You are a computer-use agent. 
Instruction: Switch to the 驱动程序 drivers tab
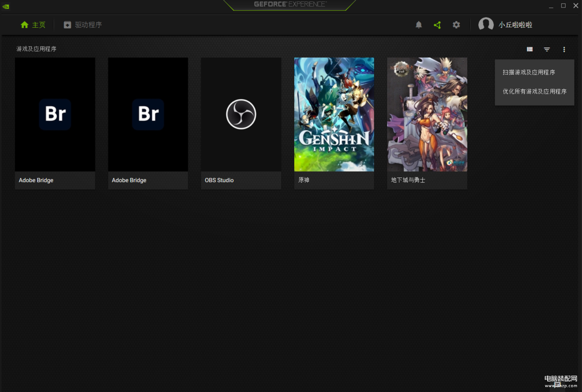[83, 25]
